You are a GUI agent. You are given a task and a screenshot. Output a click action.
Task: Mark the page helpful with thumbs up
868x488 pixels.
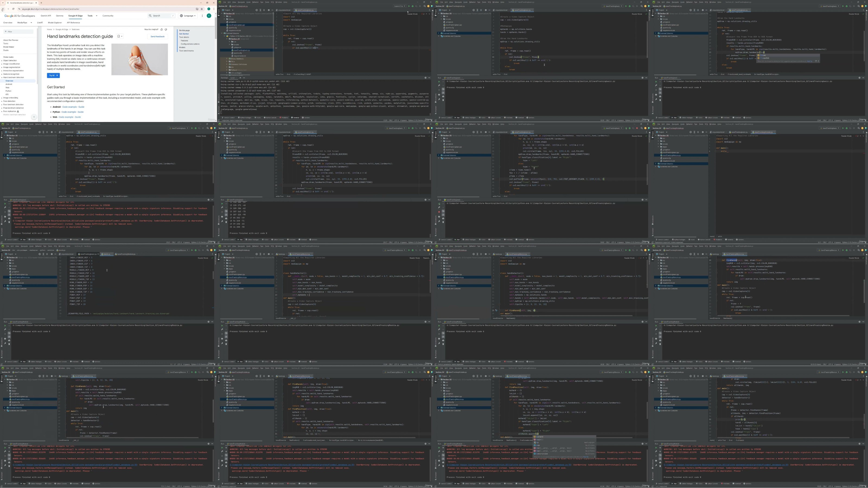click(162, 30)
